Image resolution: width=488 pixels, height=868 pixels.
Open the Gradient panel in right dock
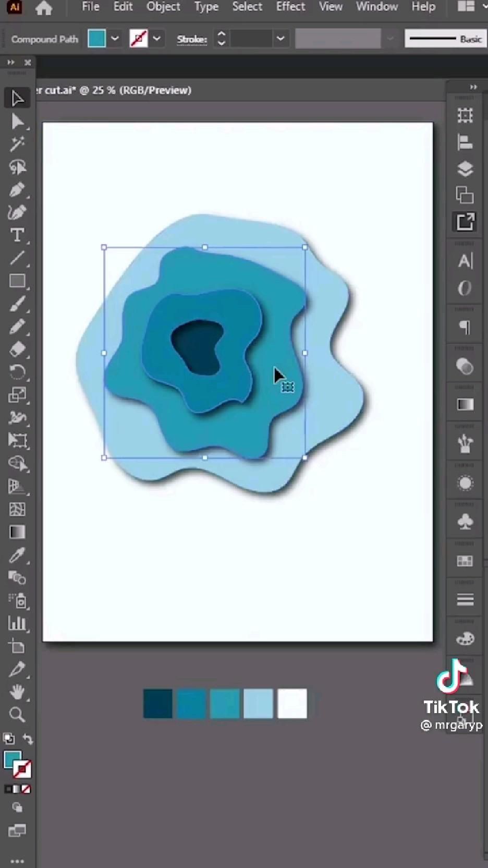tap(465, 405)
